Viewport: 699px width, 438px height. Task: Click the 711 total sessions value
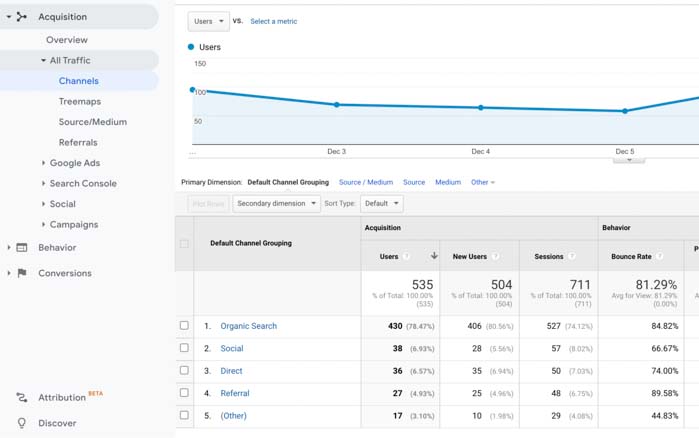pyautogui.click(x=580, y=285)
